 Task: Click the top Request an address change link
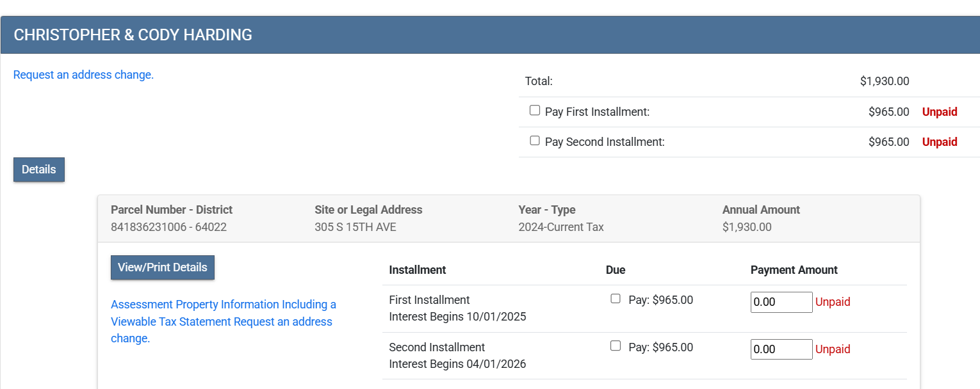click(83, 75)
